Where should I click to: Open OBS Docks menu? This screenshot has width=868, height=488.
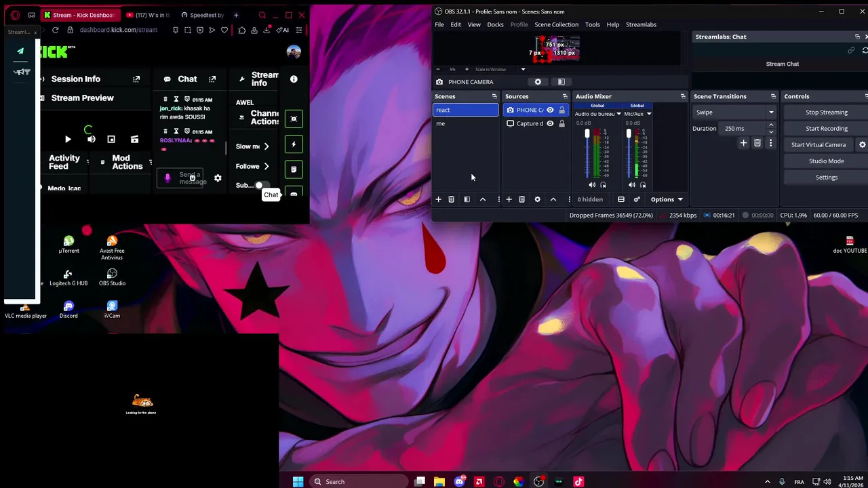click(495, 24)
